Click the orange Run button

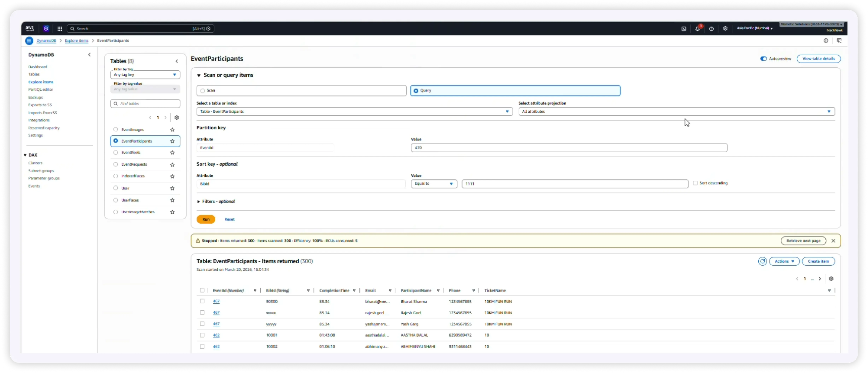(206, 219)
